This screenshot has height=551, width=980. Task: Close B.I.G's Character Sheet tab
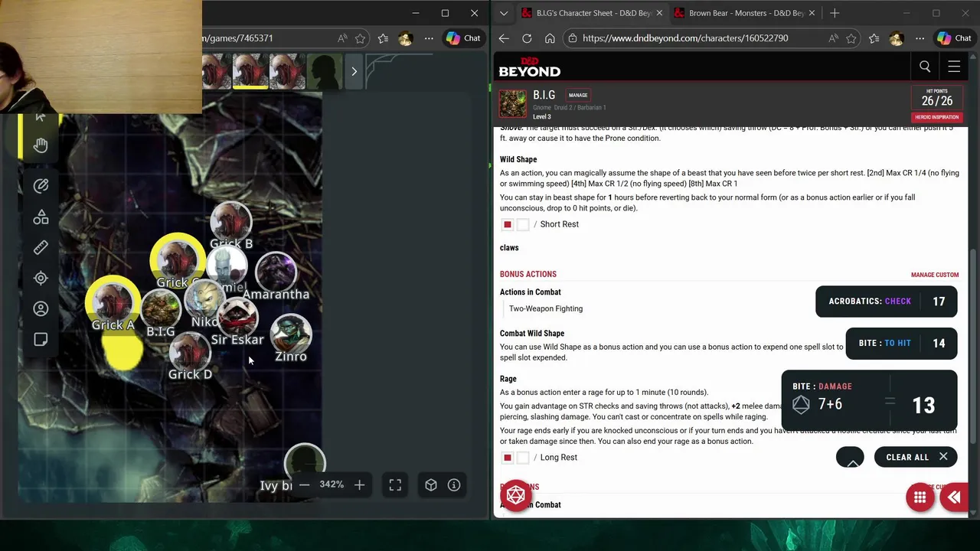tap(659, 13)
